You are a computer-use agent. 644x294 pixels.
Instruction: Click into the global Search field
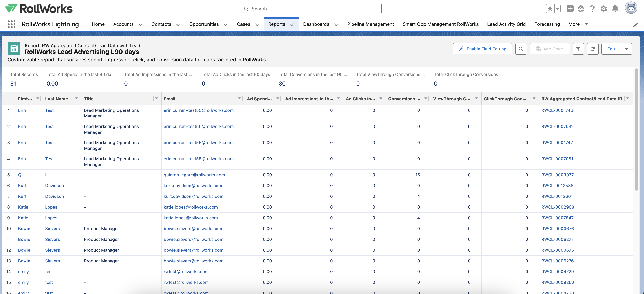[309, 9]
